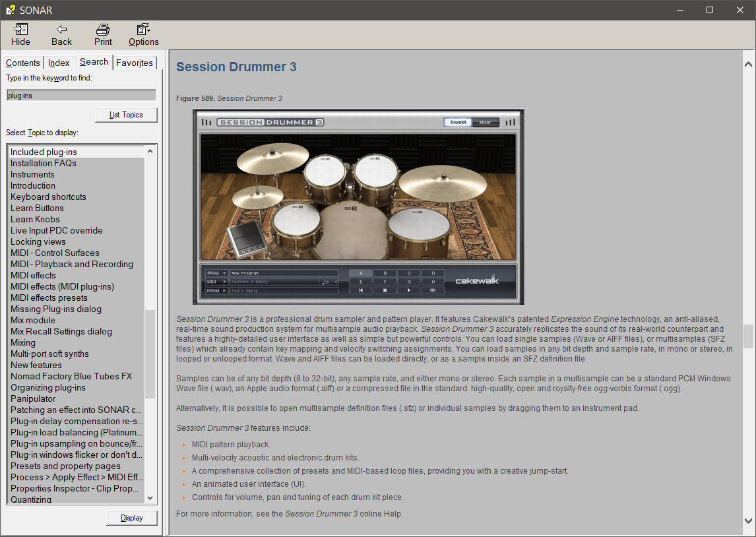The image size is (756, 537).
Task: Go back with the Back arrow icon
Action: 61,30
